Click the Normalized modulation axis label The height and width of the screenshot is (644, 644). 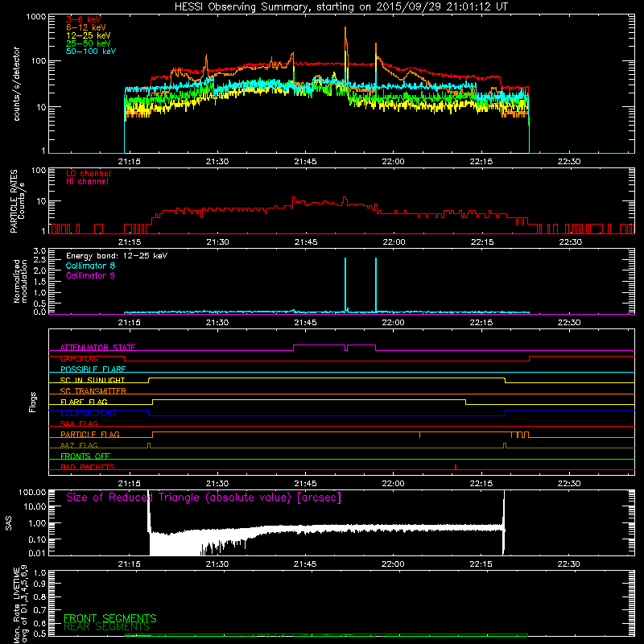(x=20, y=281)
